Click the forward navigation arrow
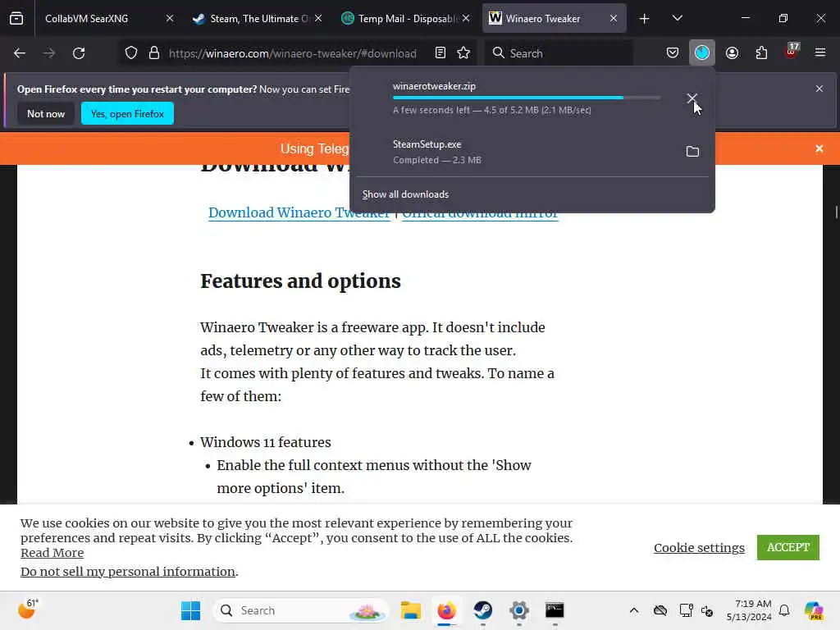The image size is (840, 630). (x=49, y=53)
